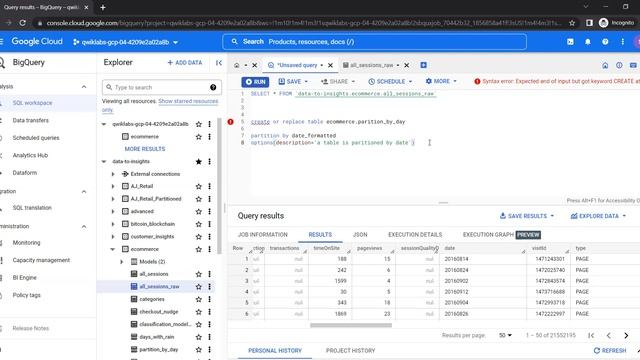Screen dimensions: 640x360
Task: Star the AJ_Retail dataset
Action: 199,186
